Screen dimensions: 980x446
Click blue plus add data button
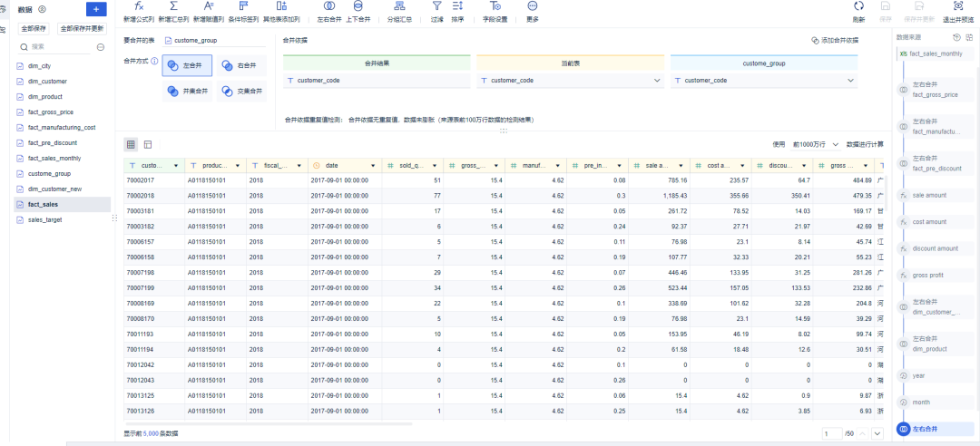96,9
